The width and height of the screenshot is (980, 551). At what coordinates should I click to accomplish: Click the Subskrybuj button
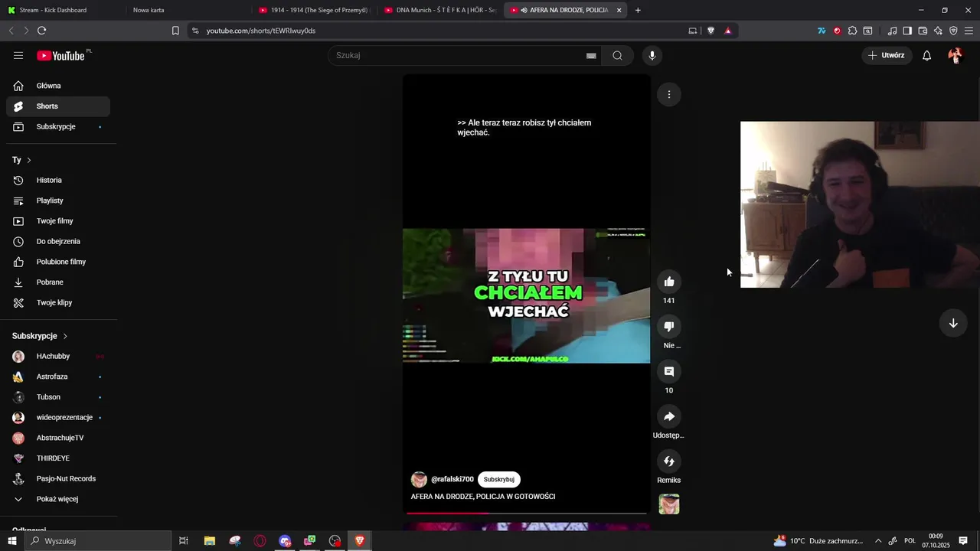click(x=499, y=480)
